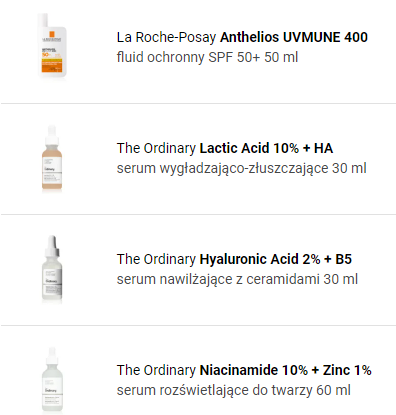
Task: Open Hyaluronic Acid serum bottle image
Action: 52,269
